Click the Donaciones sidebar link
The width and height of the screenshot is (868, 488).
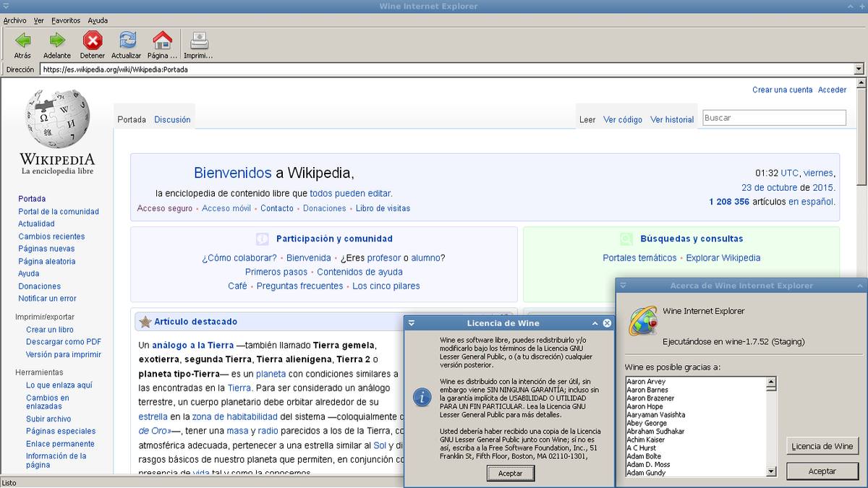(40, 286)
